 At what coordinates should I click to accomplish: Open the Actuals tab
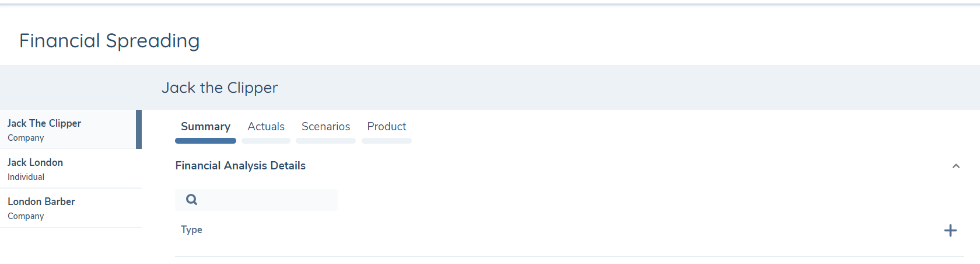pos(266,127)
